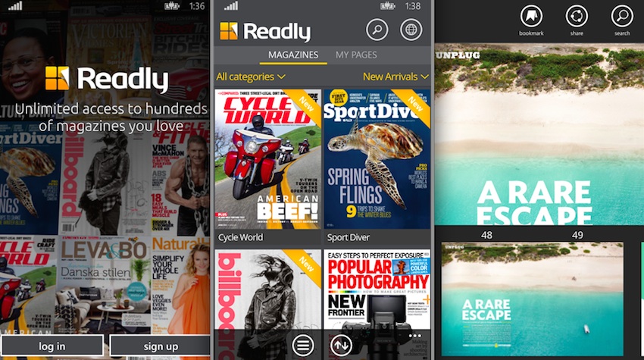Switch to the MY PAGES tab
Image resolution: width=644 pixels, height=360 pixels.
point(356,55)
